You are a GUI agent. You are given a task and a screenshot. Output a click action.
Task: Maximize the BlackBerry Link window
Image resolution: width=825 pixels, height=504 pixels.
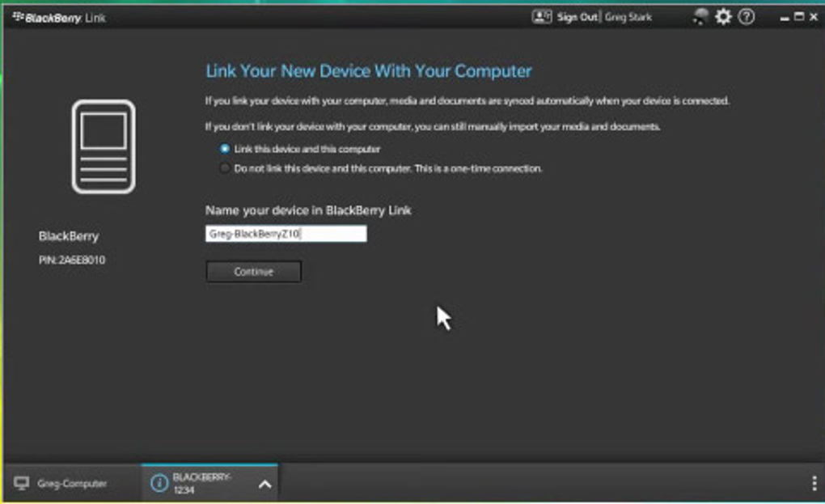[798, 17]
